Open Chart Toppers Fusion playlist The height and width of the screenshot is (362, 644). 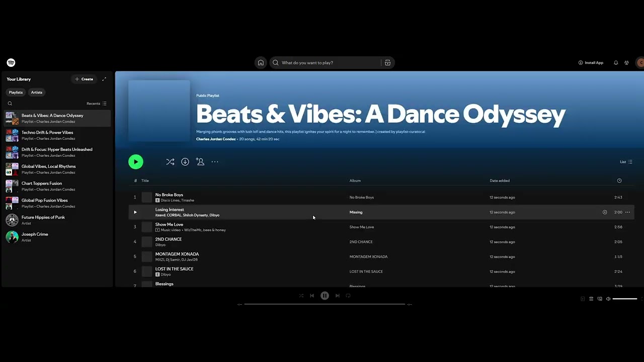pos(57,187)
